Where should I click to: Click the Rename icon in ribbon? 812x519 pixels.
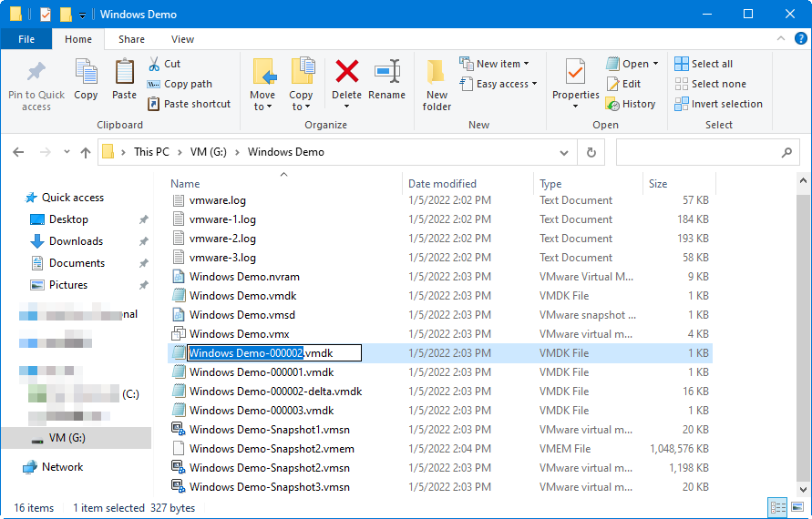click(x=387, y=71)
